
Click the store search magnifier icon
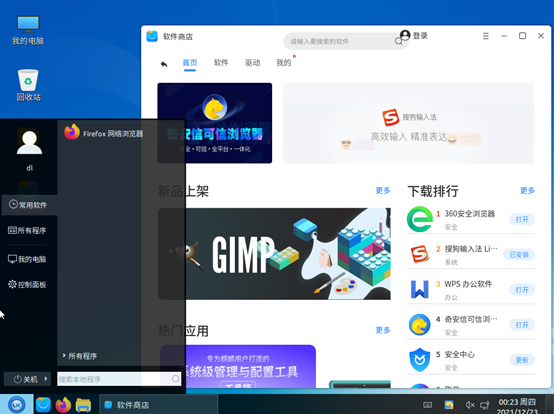point(399,41)
